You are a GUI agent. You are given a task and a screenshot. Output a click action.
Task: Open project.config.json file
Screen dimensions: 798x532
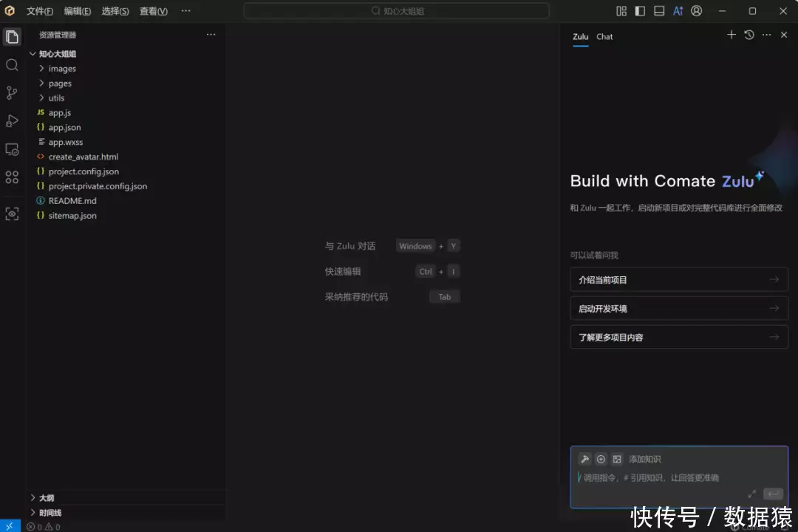83,171
